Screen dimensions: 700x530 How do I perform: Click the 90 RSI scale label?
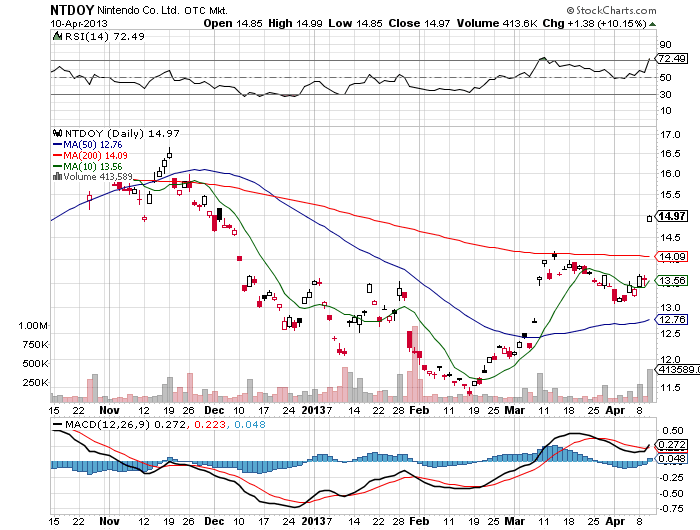[x=665, y=44]
